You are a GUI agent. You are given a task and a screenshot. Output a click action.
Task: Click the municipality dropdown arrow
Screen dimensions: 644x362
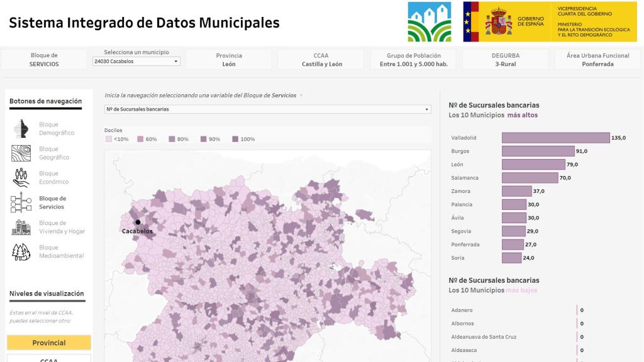coord(175,62)
